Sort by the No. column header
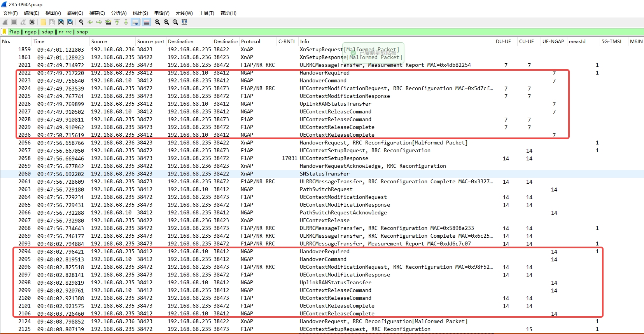 pos(16,42)
